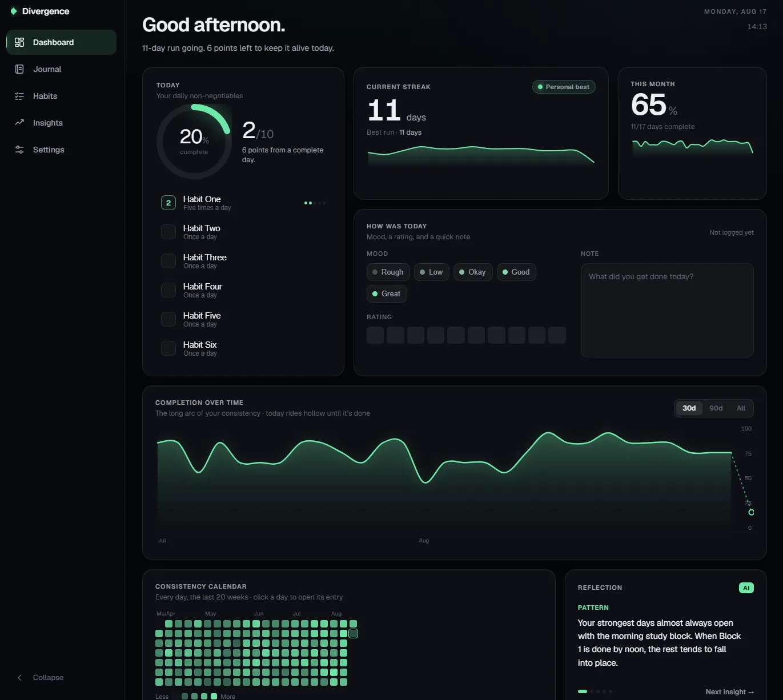Click the Personal best badge

[564, 87]
